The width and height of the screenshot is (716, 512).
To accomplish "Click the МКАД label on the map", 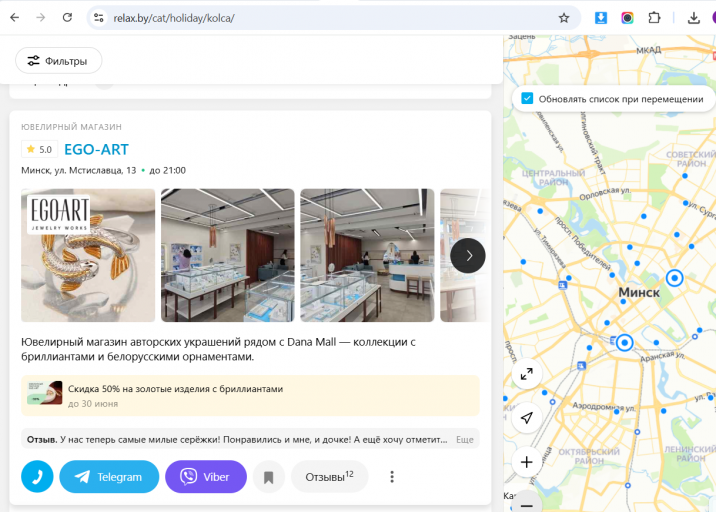I will [649, 50].
